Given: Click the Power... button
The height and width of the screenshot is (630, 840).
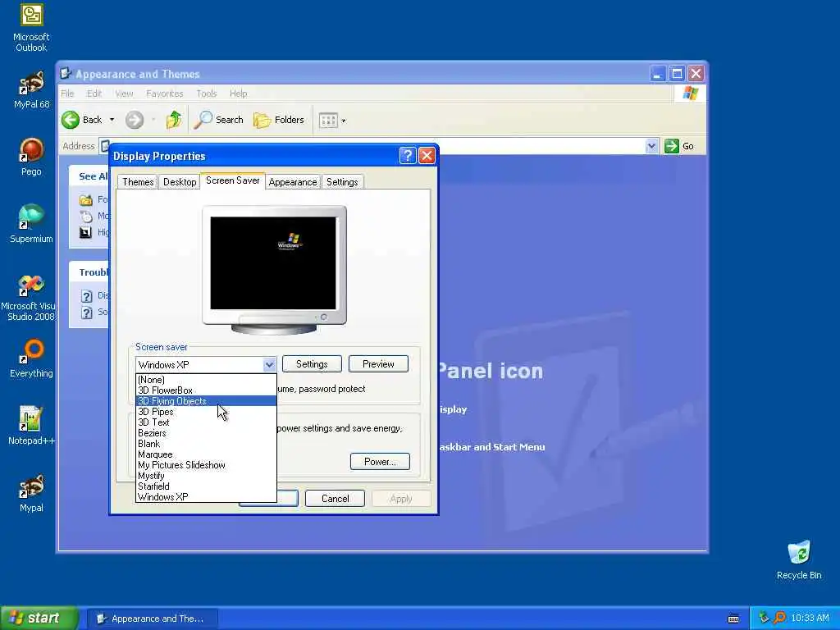Looking at the screenshot, I should click(x=380, y=462).
